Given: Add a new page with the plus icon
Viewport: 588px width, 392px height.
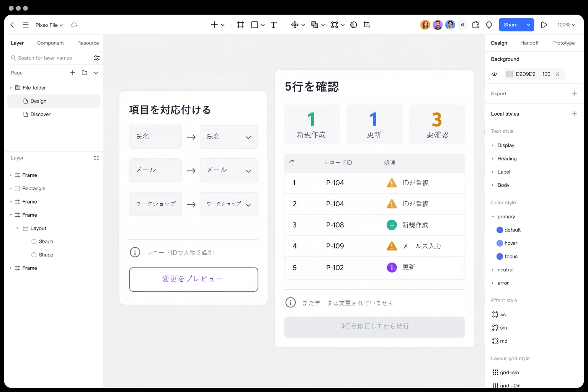Looking at the screenshot, I should pyautogui.click(x=73, y=73).
